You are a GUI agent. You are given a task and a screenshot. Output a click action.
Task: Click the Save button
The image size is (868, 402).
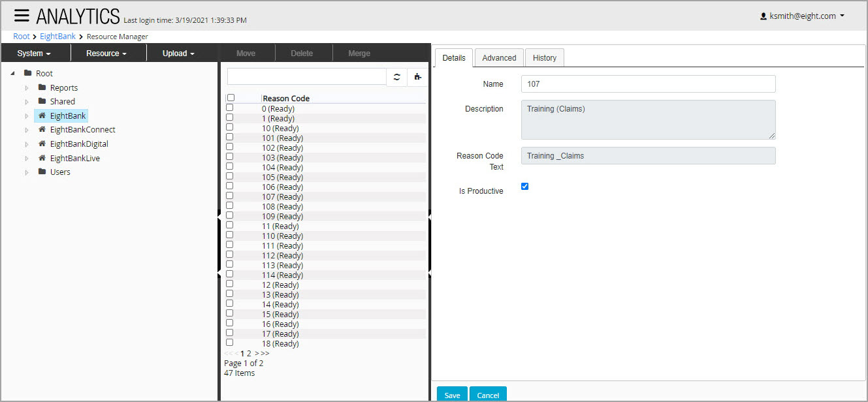(x=452, y=395)
